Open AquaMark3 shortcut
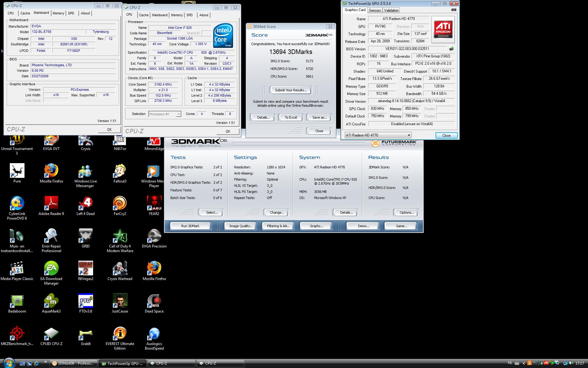The height and width of the screenshot is (368, 588). pos(51,303)
